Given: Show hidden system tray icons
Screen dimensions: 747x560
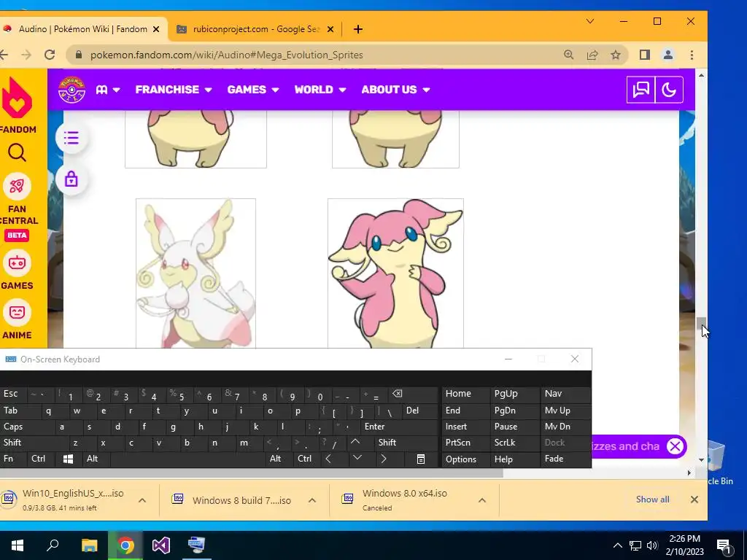Looking at the screenshot, I should 617,545.
